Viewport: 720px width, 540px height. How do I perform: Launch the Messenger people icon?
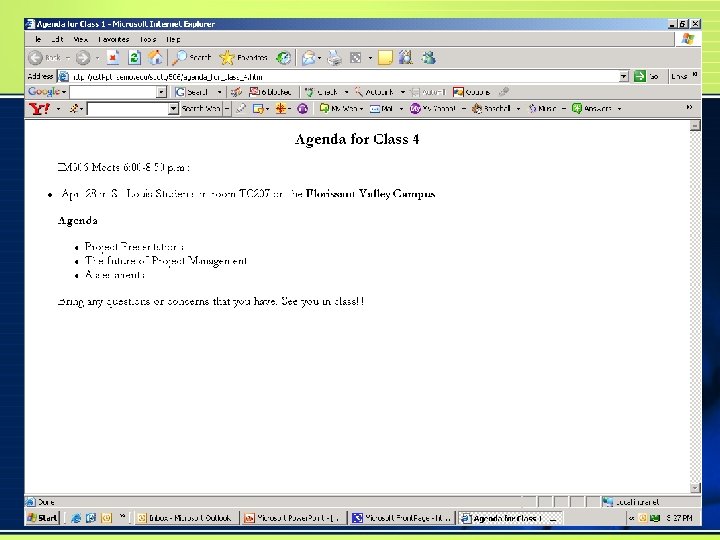pyautogui.click(x=428, y=57)
